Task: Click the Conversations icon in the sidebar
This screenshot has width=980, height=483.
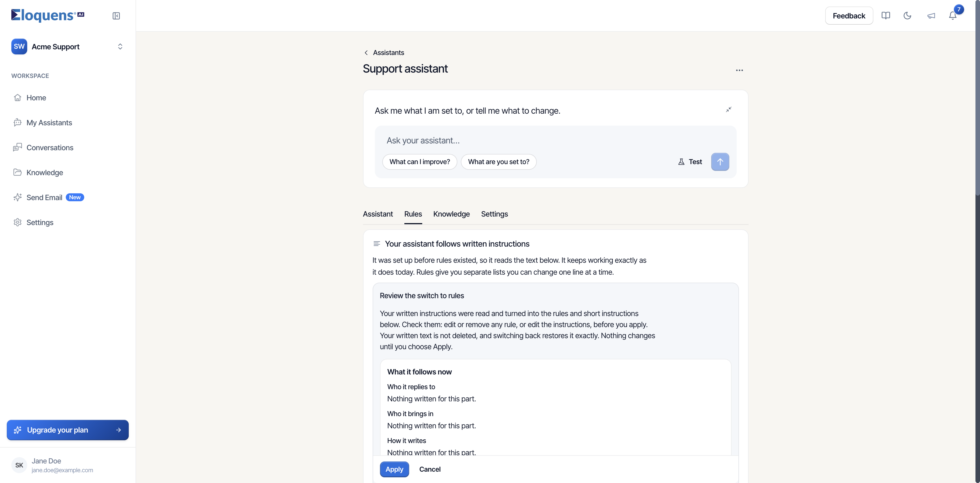Action: coord(18,148)
